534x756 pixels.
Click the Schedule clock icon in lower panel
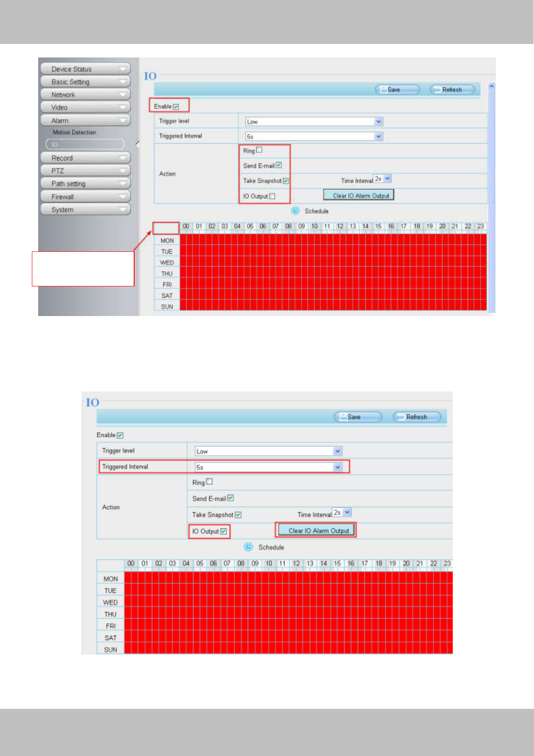[248, 547]
